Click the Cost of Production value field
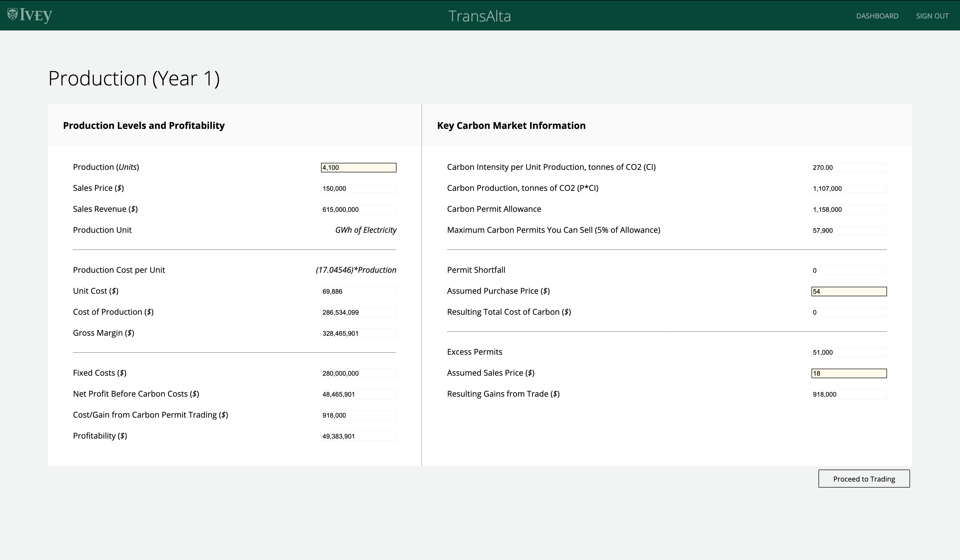This screenshot has height=560, width=960. (358, 312)
